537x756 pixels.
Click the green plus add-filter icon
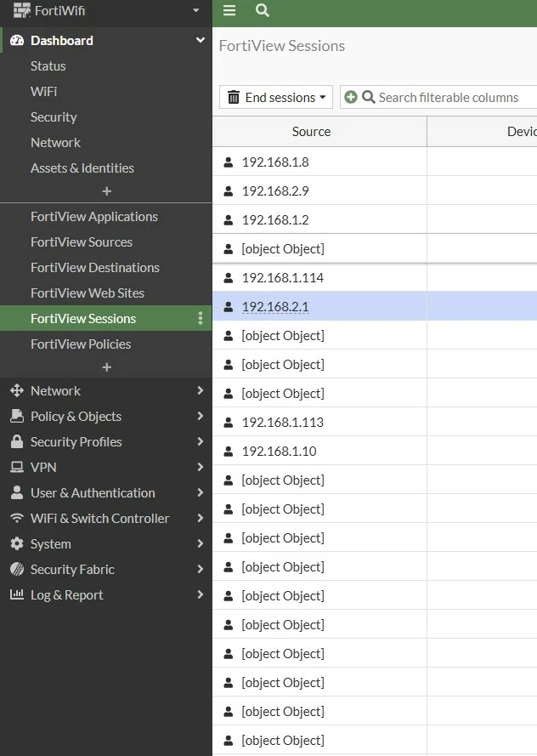351,97
